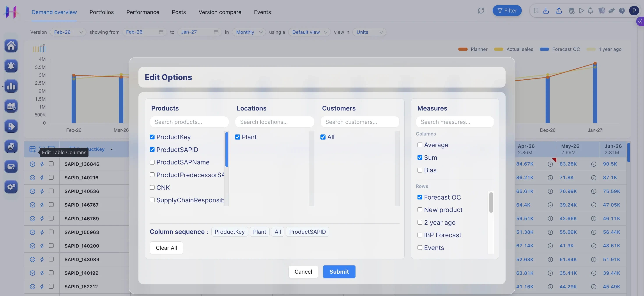Click the Search measures field

coord(455,122)
